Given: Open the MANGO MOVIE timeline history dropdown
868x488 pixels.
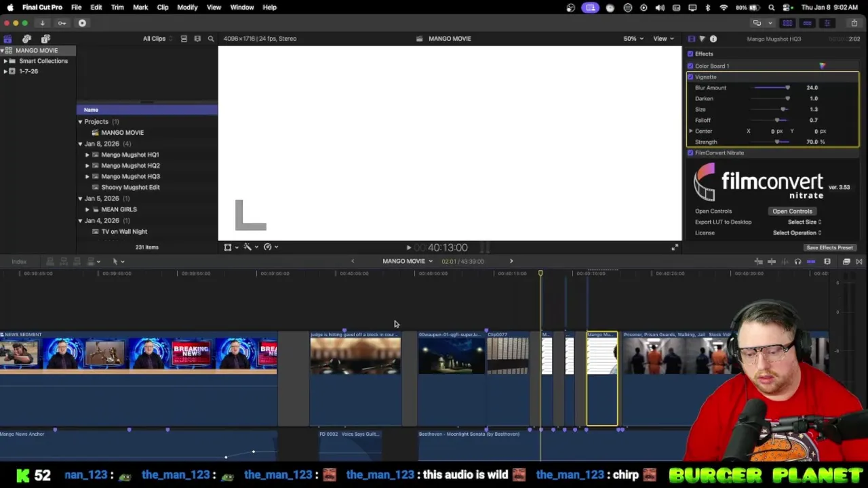Looking at the screenshot, I should click(408, 261).
